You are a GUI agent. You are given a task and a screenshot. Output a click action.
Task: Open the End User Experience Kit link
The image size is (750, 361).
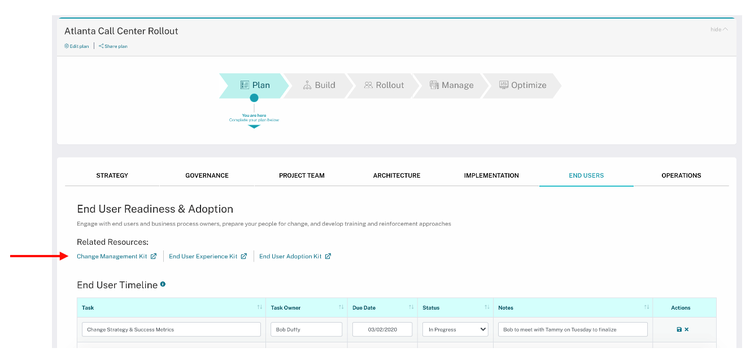coord(203,256)
